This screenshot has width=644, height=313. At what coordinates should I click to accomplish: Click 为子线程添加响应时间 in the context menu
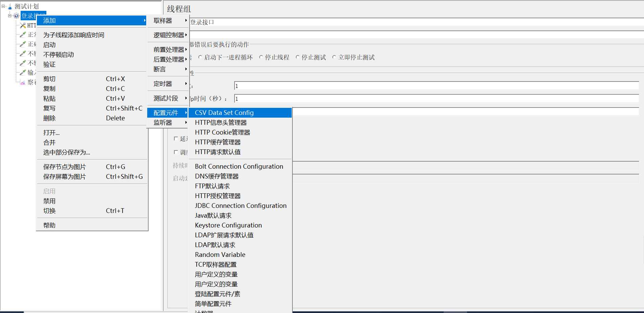point(92,35)
